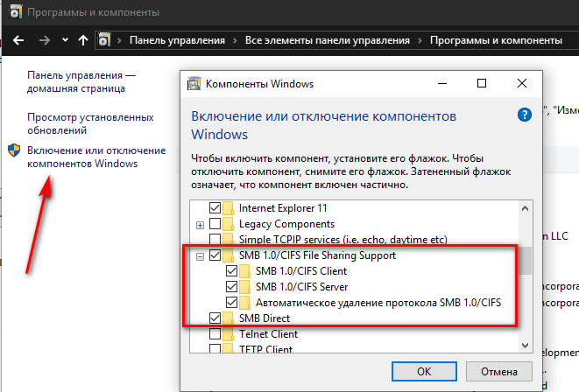Click the Компоненты Windows dialog title icon
The image size is (579, 392).
[194, 84]
